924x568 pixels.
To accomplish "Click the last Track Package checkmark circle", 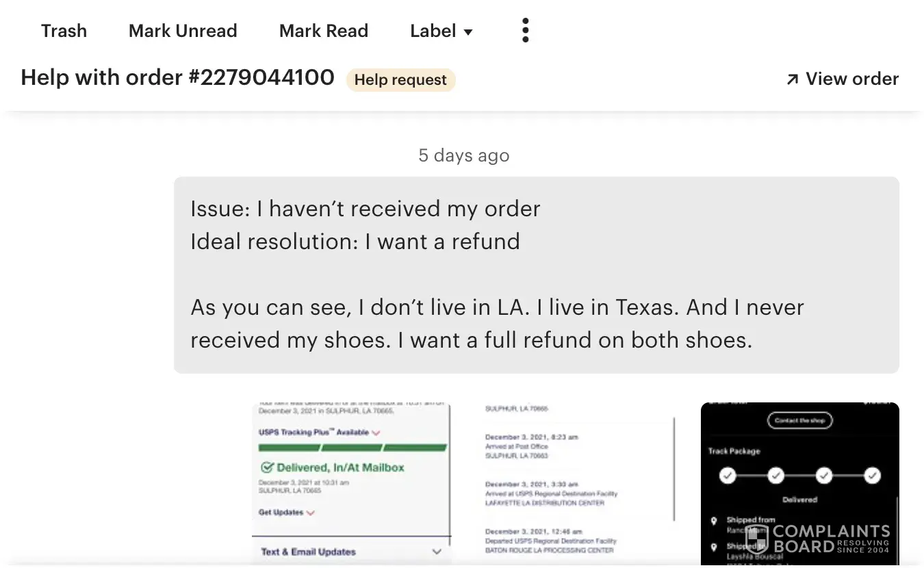I will click(872, 476).
